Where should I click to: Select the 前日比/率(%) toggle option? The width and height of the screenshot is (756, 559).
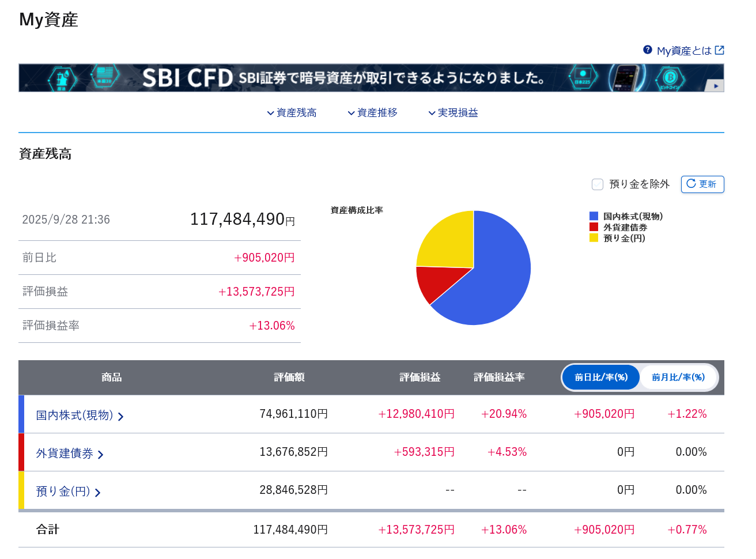point(601,377)
